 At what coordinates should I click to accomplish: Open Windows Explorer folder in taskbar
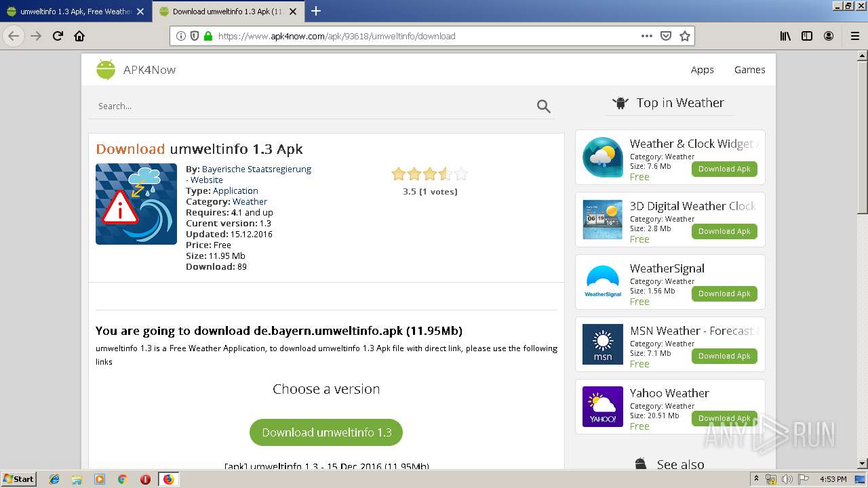click(x=77, y=479)
